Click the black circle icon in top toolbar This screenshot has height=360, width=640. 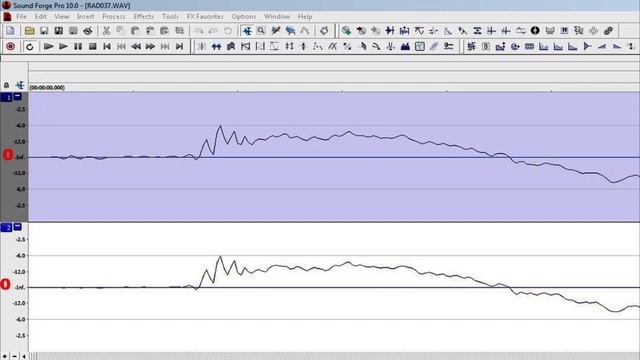(535, 31)
